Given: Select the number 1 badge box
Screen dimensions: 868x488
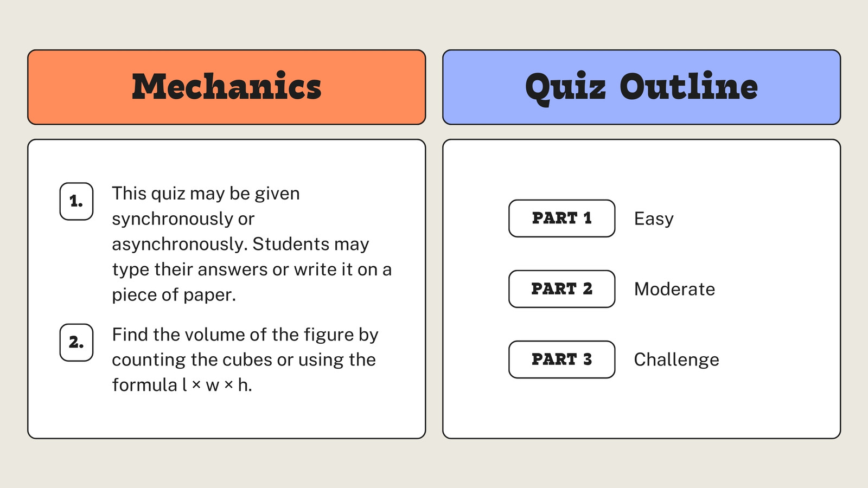Looking at the screenshot, I should [x=76, y=201].
